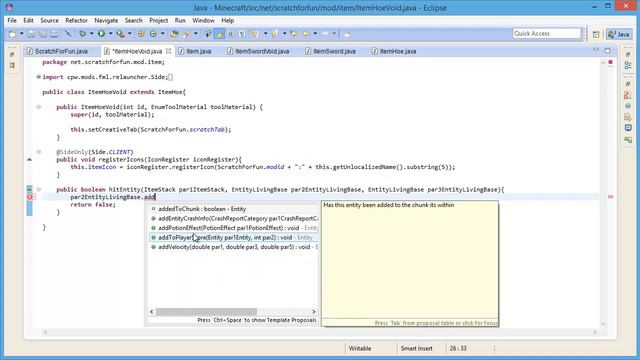
Task: Open Javadoc view in right sidebar
Action: coord(628,106)
